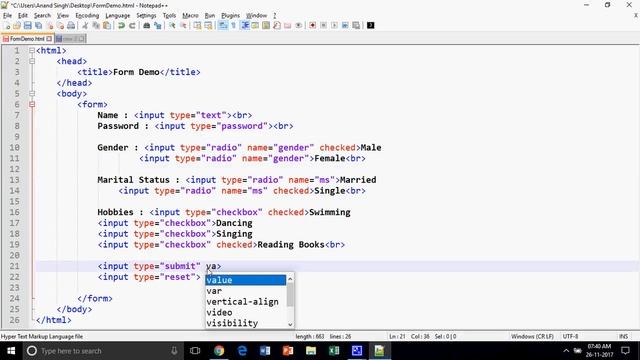This screenshot has width=640, height=360.
Task: Zoom out using the toolbar icon
Action: tap(183, 25)
